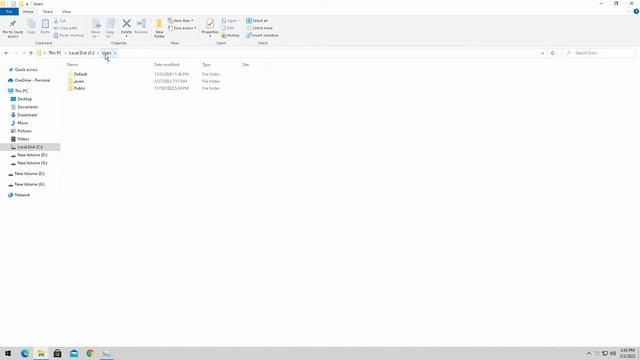Switch to the View ribbon tab

click(x=66, y=11)
